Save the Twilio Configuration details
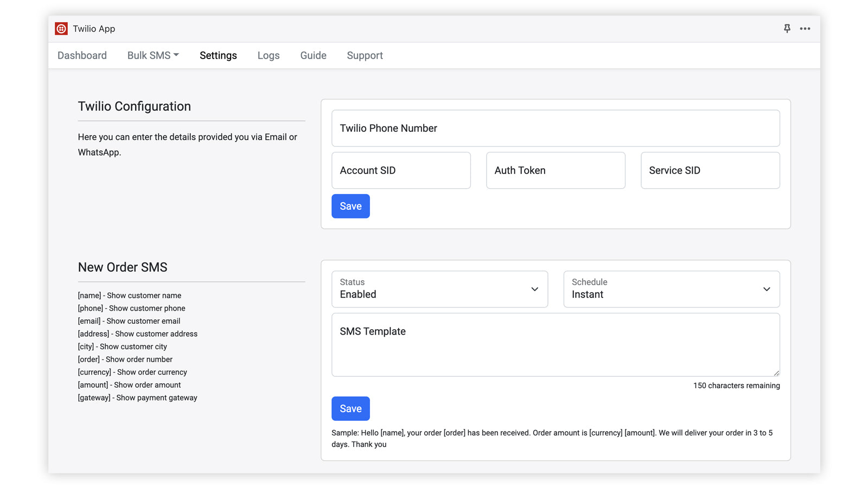868x488 pixels. click(x=350, y=206)
